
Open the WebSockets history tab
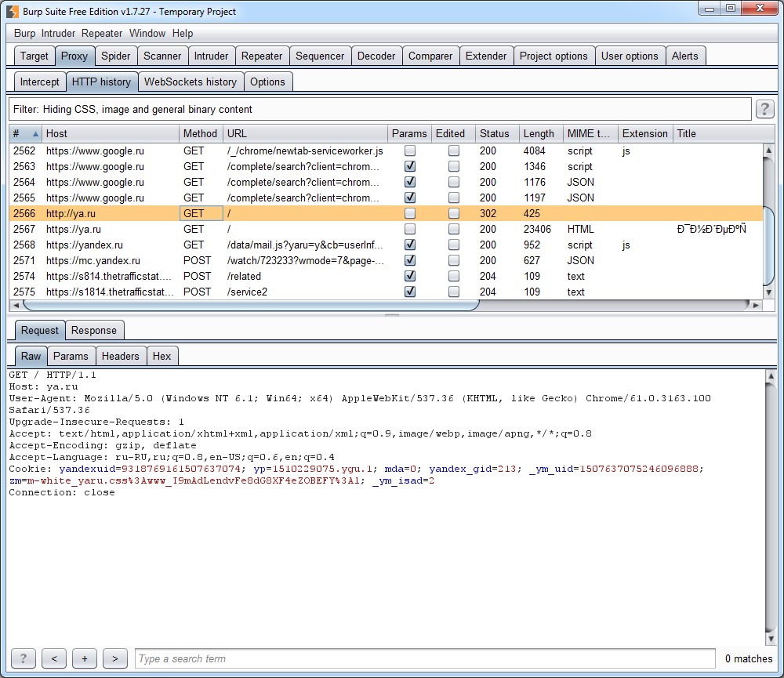pyautogui.click(x=191, y=82)
